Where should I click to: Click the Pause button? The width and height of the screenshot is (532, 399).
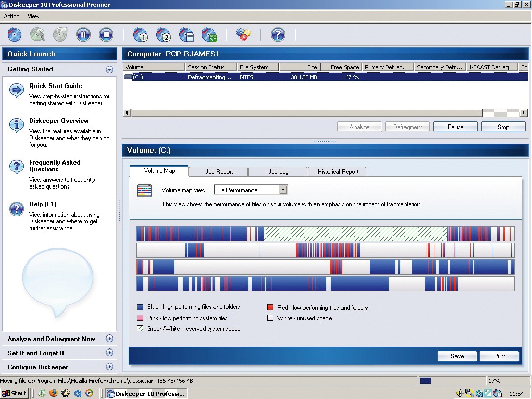pos(455,127)
